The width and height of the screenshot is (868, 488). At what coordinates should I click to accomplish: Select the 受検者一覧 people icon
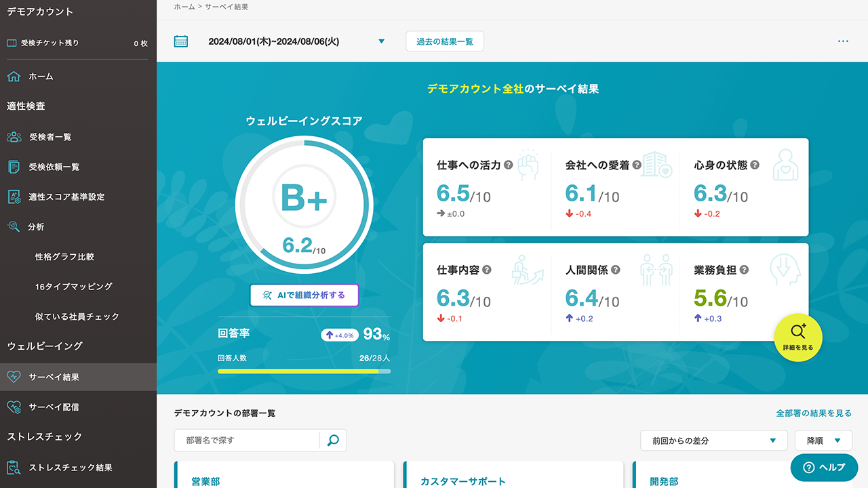click(x=15, y=137)
